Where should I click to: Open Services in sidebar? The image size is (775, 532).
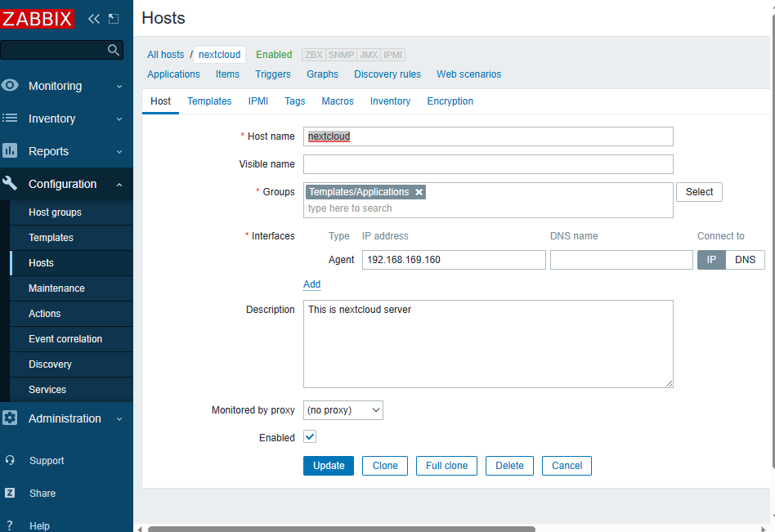pos(71,389)
